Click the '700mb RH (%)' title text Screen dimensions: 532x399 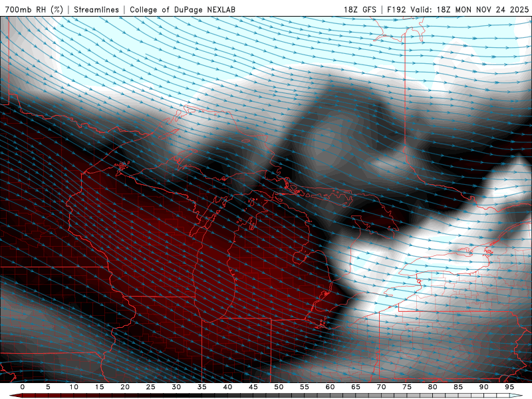[x=34, y=9]
